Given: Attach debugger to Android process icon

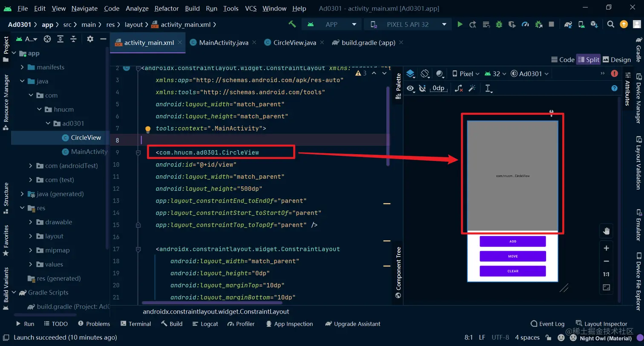Looking at the screenshot, I should click(538, 24).
